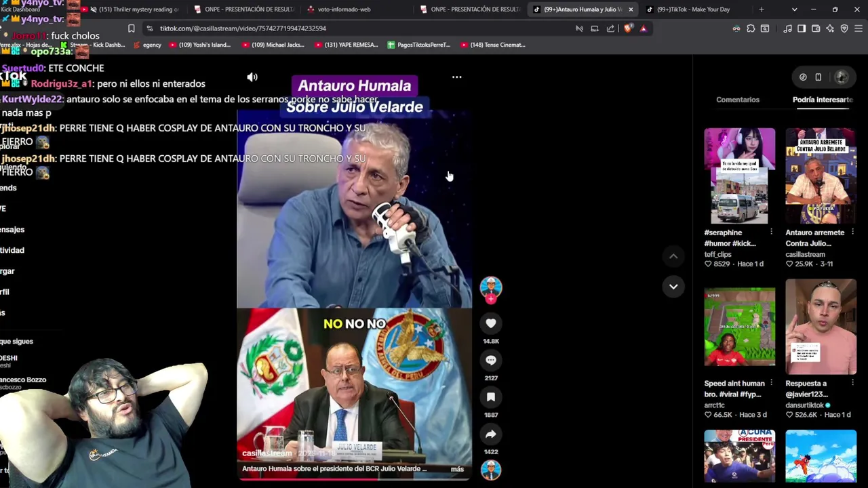Click the main TikTok video player
Image resolution: width=868 pixels, height=488 pixels.
354,277
